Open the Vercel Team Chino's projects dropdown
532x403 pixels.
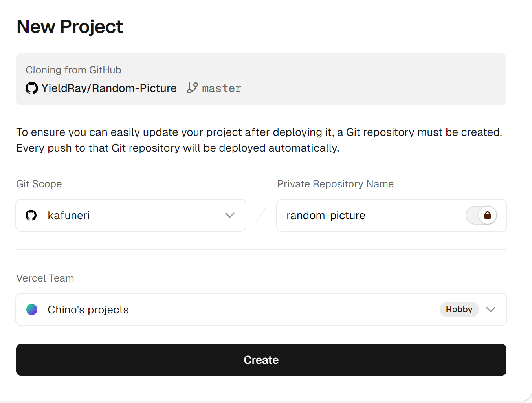[x=261, y=310]
